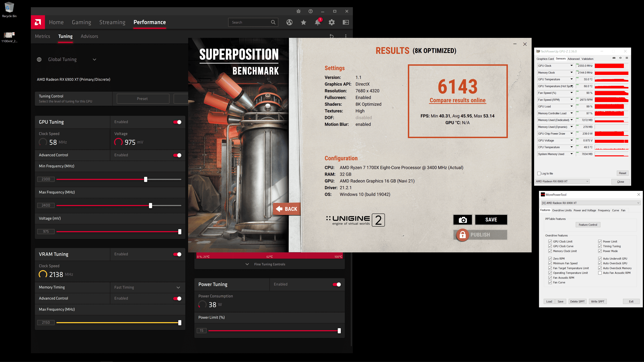Click the GPU-Z title bar icon
This screenshot has height=362, width=644.
click(x=538, y=51)
